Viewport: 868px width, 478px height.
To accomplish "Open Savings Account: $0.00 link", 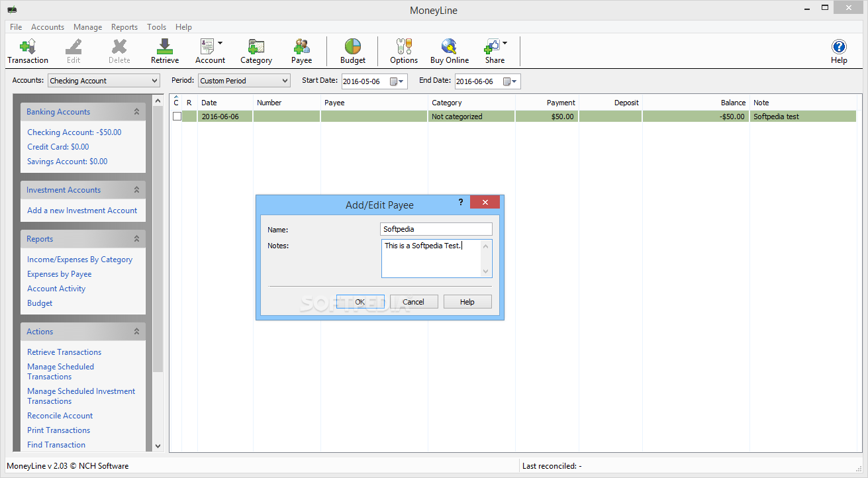I will (x=68, y=162).
